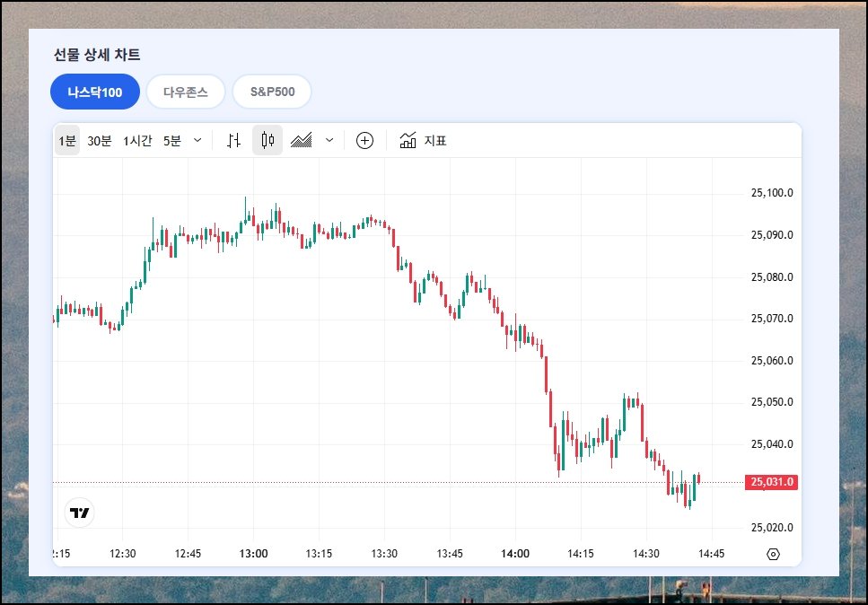Image resolution: width=868 pixels, height=605 pixels.
Task: Open the 지표 indicators button
Action: [x=423, y=141]
